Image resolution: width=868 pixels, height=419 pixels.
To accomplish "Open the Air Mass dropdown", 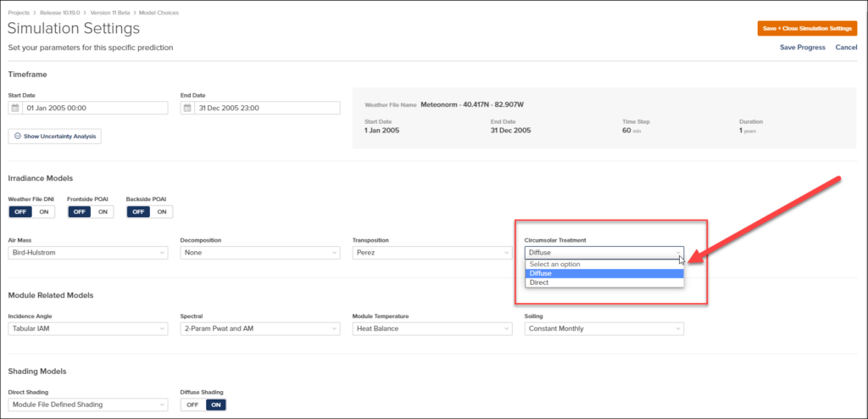I will click(88, 253).
